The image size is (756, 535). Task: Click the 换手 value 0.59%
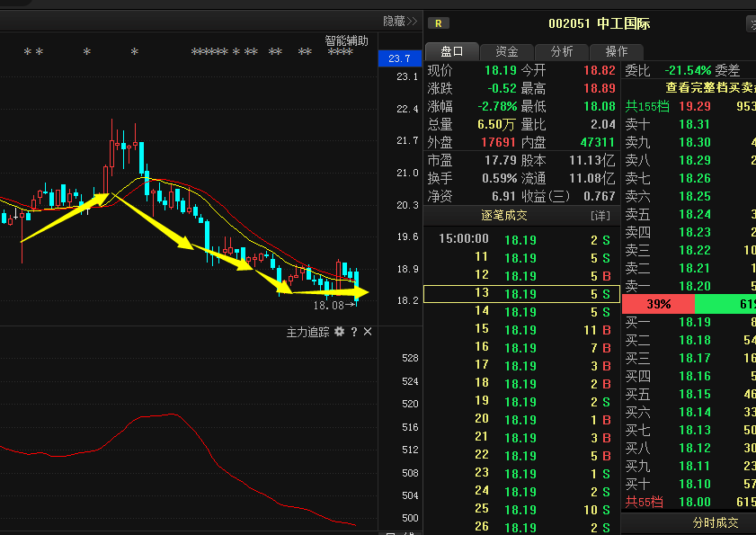click(x=499, y=179)
